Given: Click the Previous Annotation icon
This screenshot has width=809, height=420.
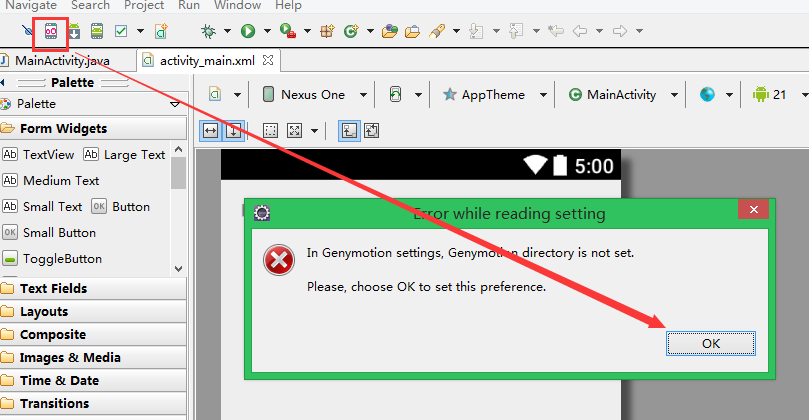Looking at the screenshot, I should coord(515,31).
